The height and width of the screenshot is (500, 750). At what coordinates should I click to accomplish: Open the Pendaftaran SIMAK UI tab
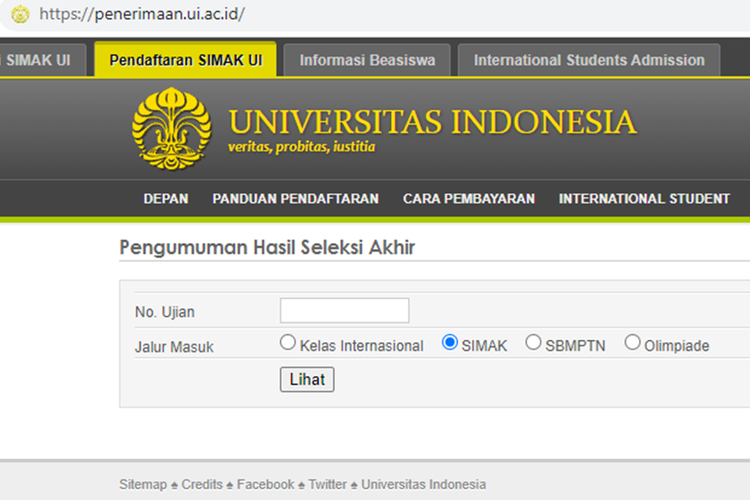pyautogui.click(x=185, y=60)
